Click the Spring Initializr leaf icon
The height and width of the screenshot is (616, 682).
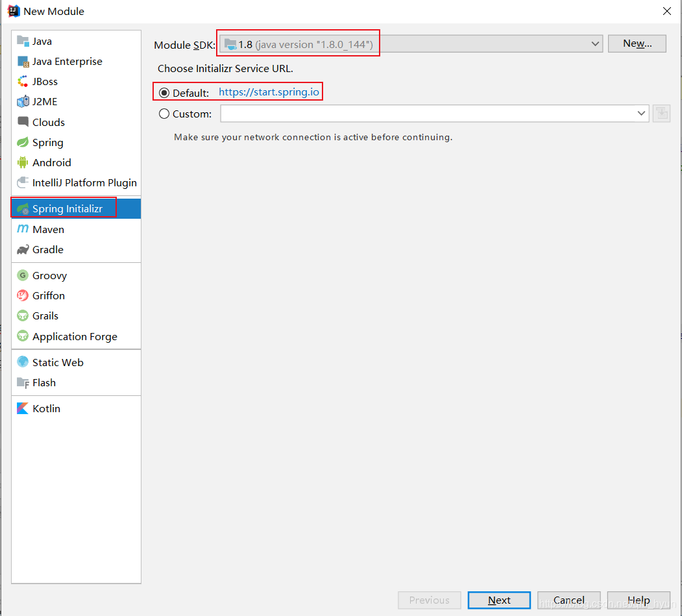(23, 209)
